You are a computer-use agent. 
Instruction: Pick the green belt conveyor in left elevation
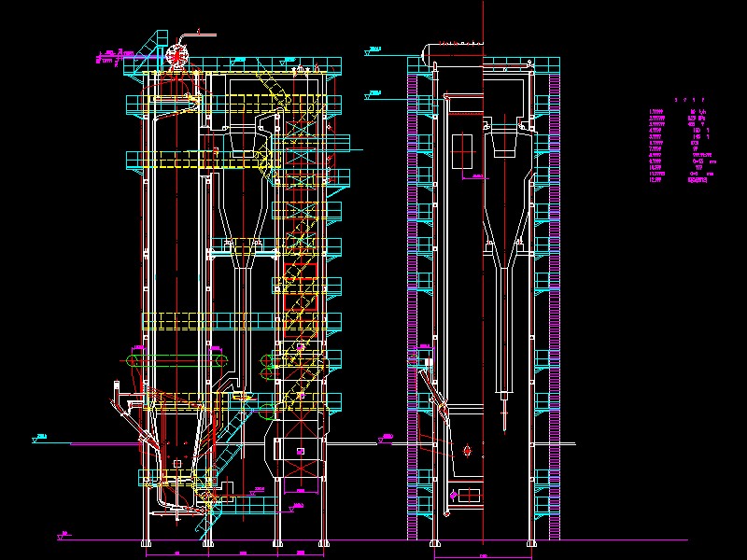(176, 361)
